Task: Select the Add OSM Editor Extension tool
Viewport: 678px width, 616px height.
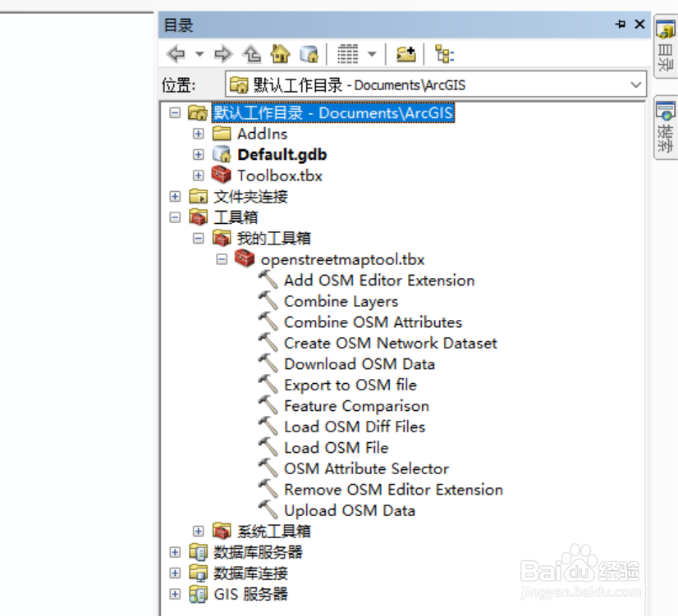Action: [x=379, y=281]
